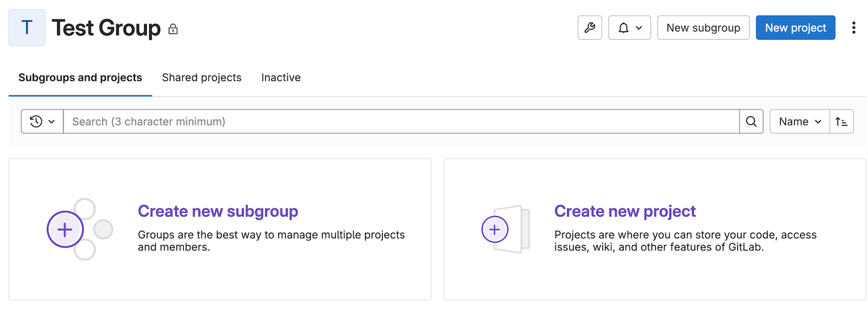
Task: Open the vertical three-dot group actions menu
Action: click(854, 28)
